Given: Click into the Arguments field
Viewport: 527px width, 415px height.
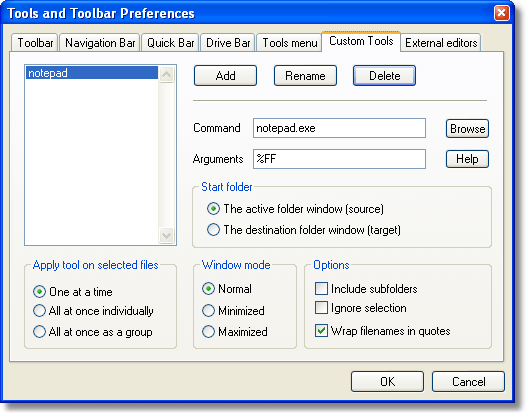Looking at the screenshot, I should pos(339,159).
